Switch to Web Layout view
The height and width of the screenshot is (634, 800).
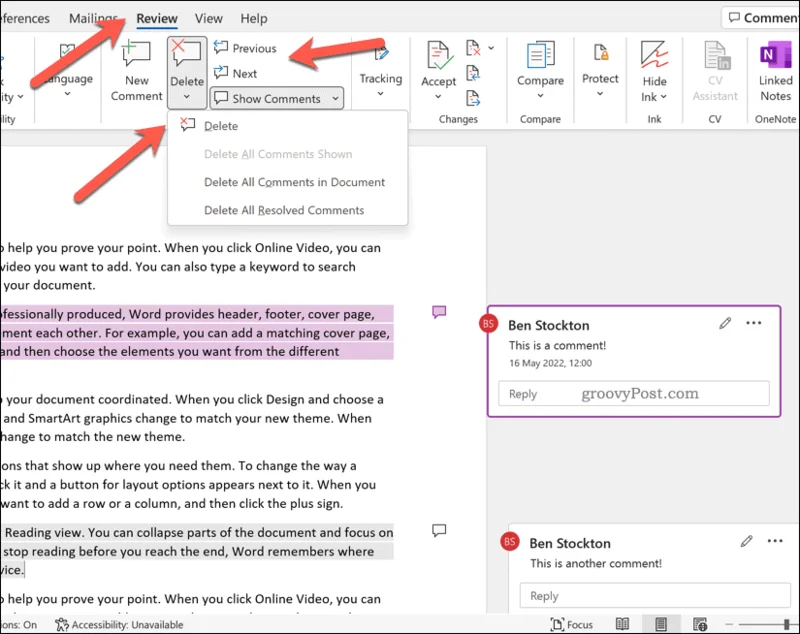[700, 624]
